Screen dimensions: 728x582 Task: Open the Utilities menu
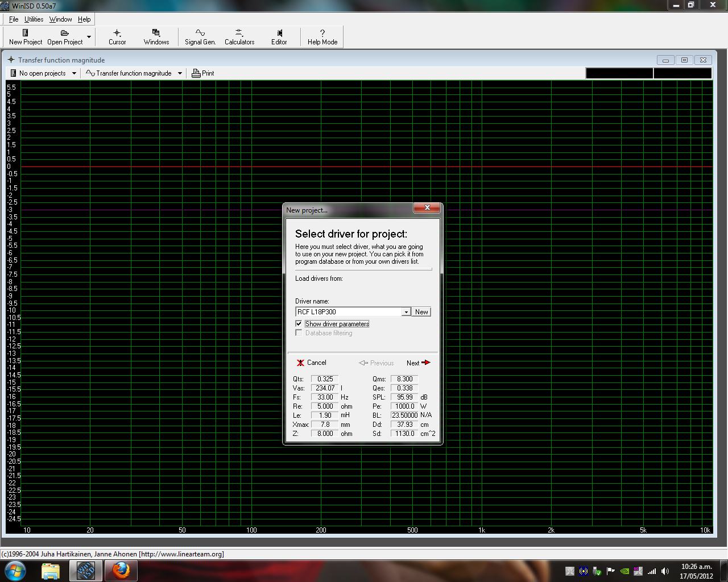[34, 19]
